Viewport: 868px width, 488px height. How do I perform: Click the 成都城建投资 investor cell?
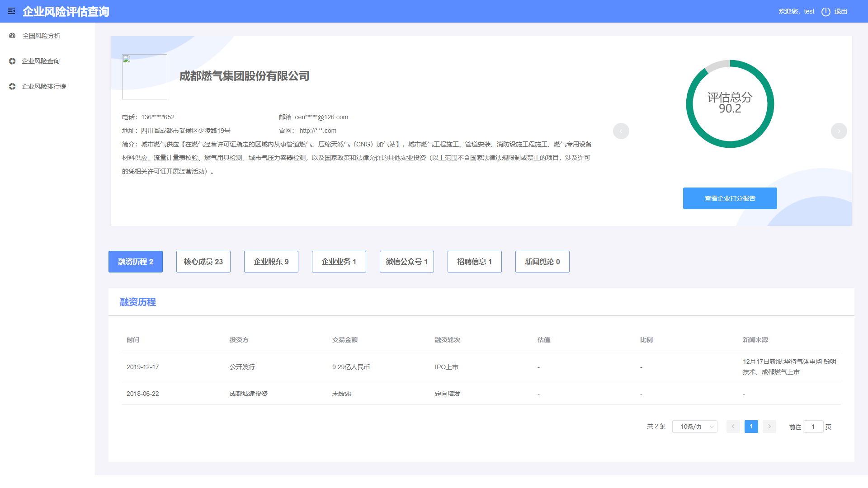coord(249,394)
